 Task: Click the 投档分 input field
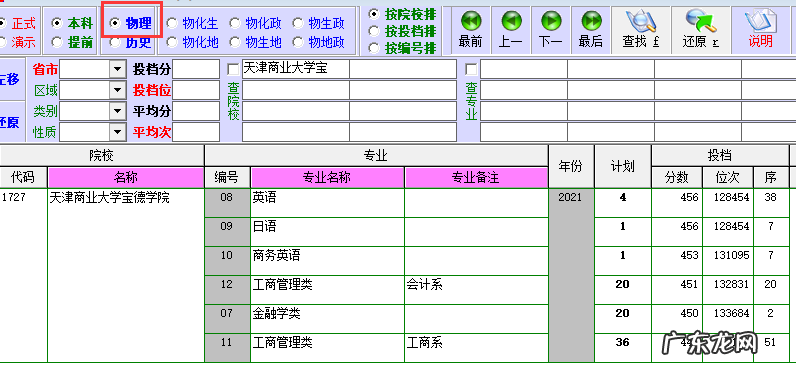pyautogui.click(x=196, y=70)
